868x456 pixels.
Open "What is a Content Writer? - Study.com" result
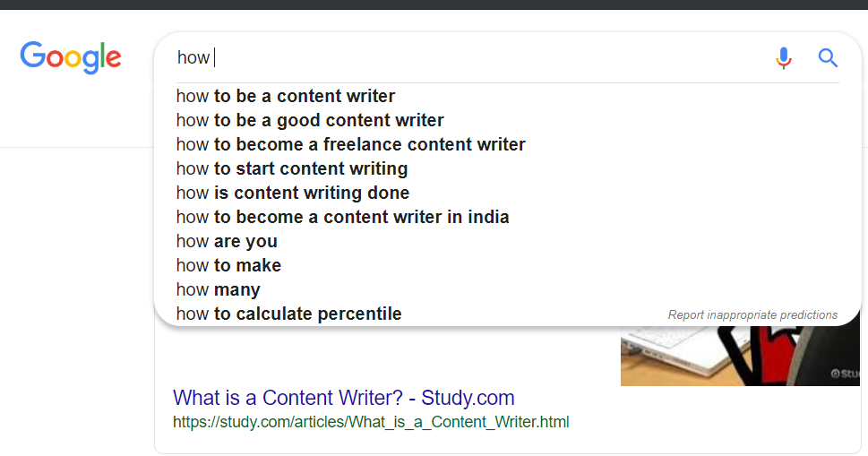click(343, 397)
